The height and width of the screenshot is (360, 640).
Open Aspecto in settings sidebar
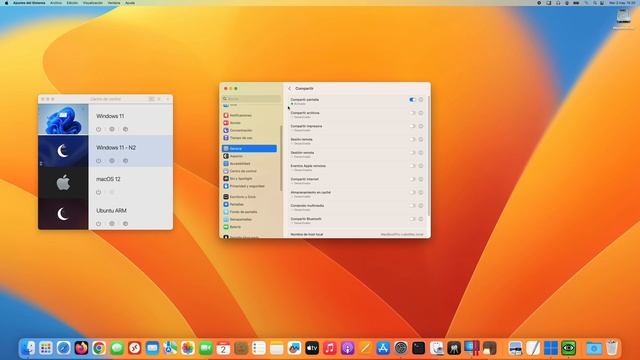click(x=249, y=156)
